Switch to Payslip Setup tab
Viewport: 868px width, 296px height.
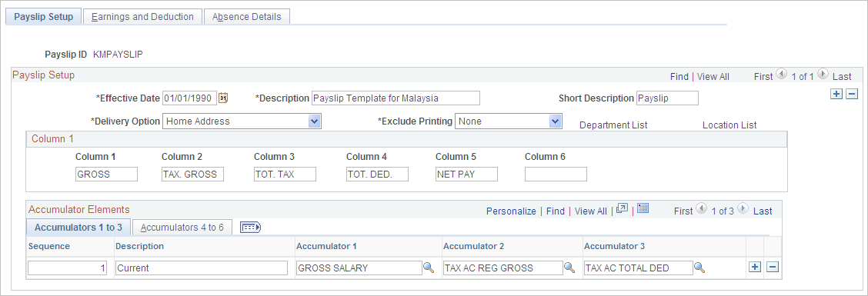pos(44,17)
